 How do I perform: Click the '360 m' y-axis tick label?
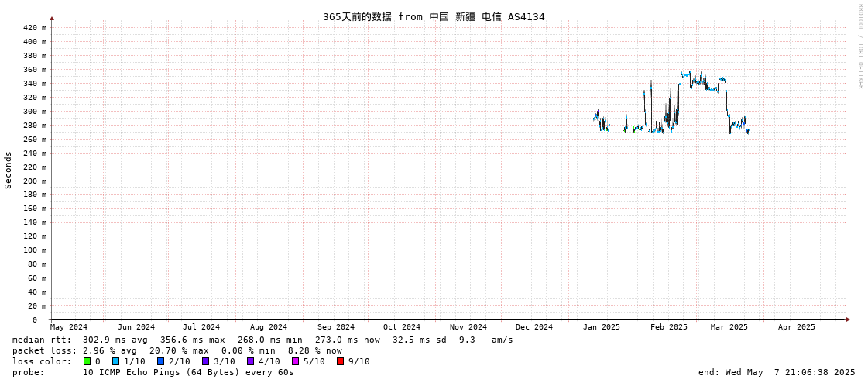click(x=36, y=69)
